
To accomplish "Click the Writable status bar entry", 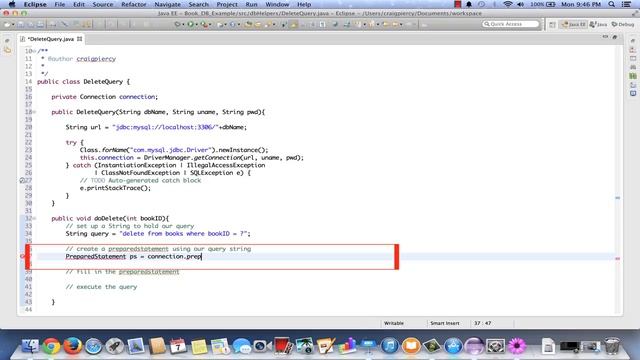I will click(x=393, y=323).
